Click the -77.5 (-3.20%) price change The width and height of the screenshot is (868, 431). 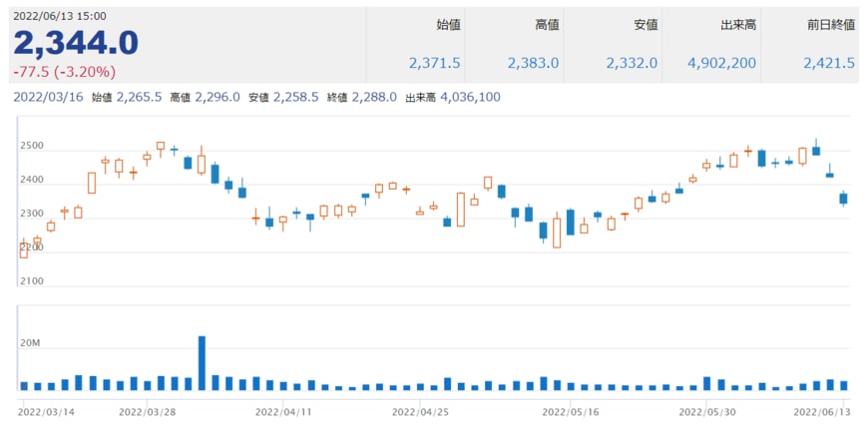click(x=64, y=72)
